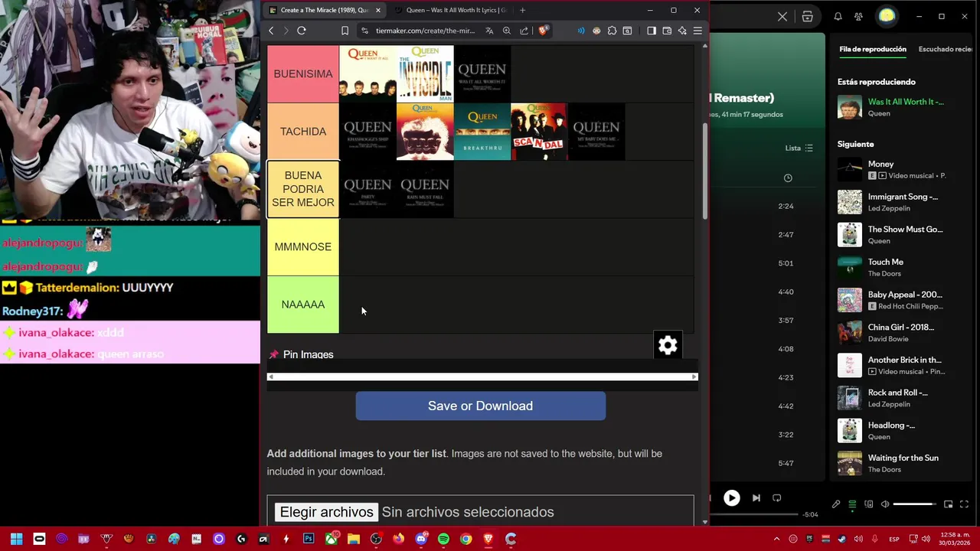Open Spotify connect to device icon

(x=869, y=504)
